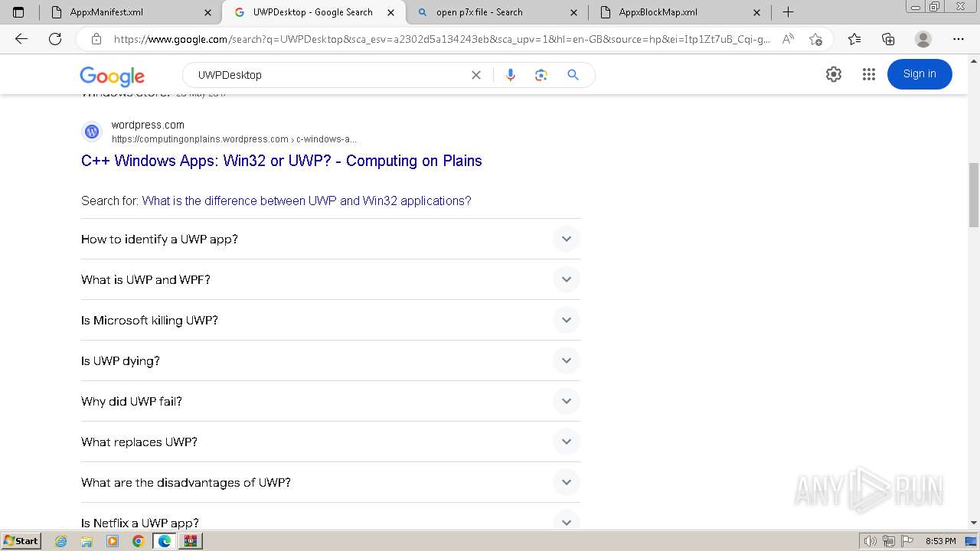
Task: Expand 'Is UWP dying?' question
Action: 331,360
